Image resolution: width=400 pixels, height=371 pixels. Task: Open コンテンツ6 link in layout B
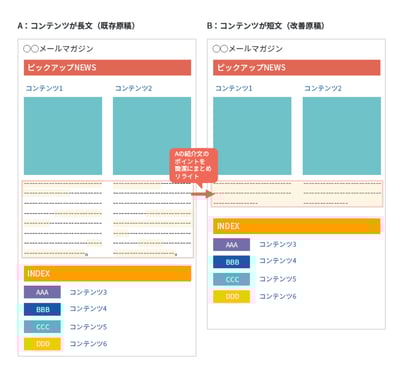[278, 296]
